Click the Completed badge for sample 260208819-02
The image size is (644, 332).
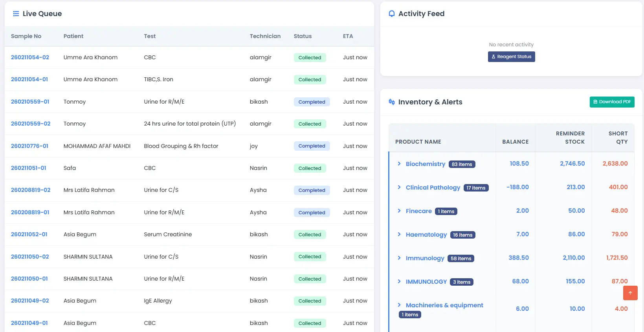[x=312, y=190]
